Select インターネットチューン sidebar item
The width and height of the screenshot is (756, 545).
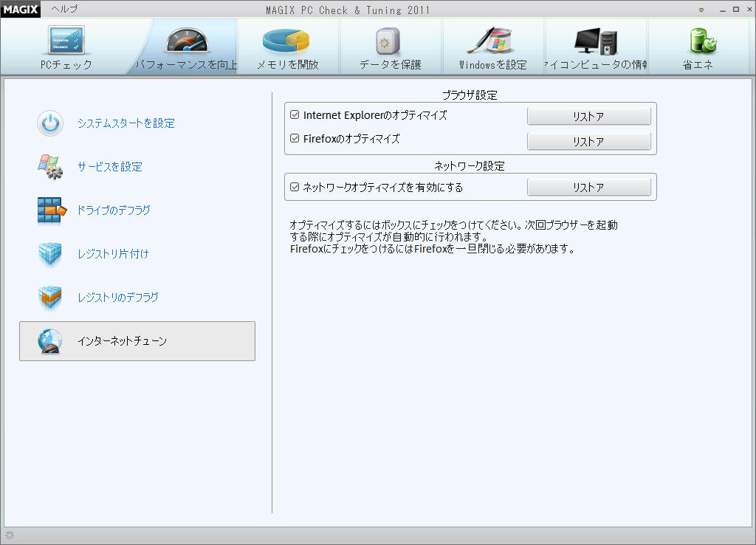(x=137, y=341)
